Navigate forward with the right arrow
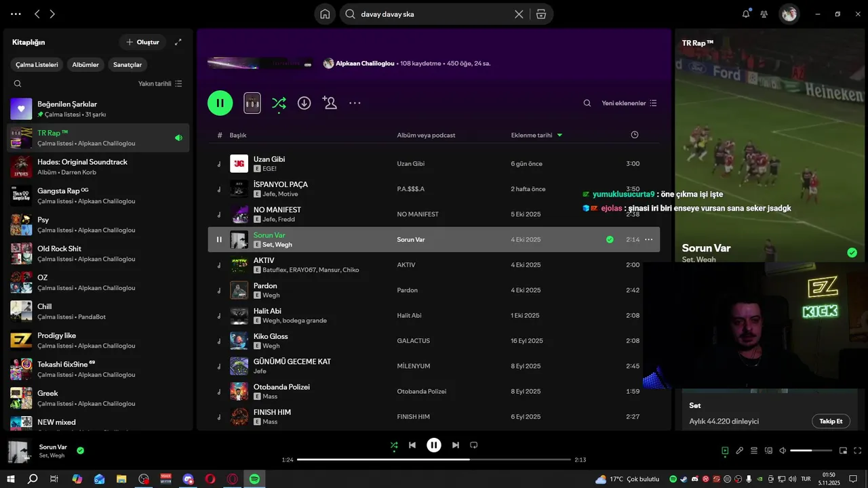 pyautogui.click(x=53, y=14)
